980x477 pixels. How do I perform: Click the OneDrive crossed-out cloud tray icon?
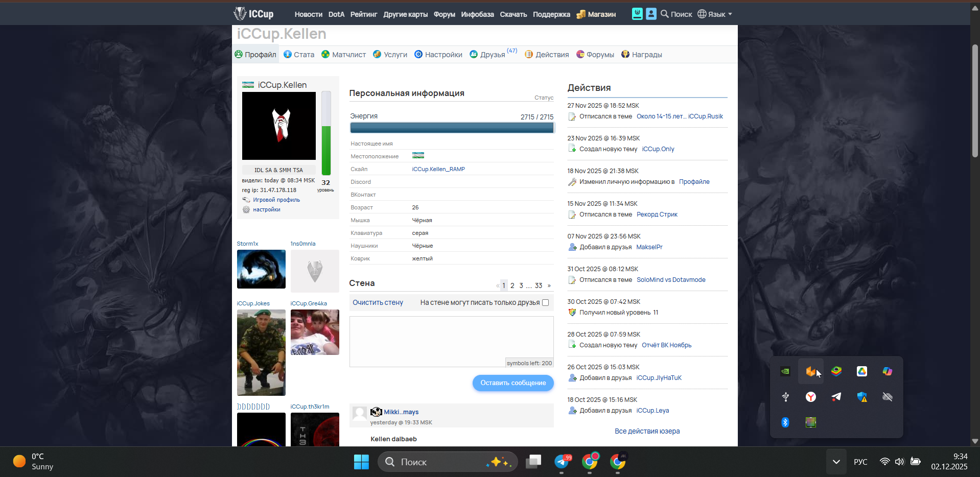888,397
